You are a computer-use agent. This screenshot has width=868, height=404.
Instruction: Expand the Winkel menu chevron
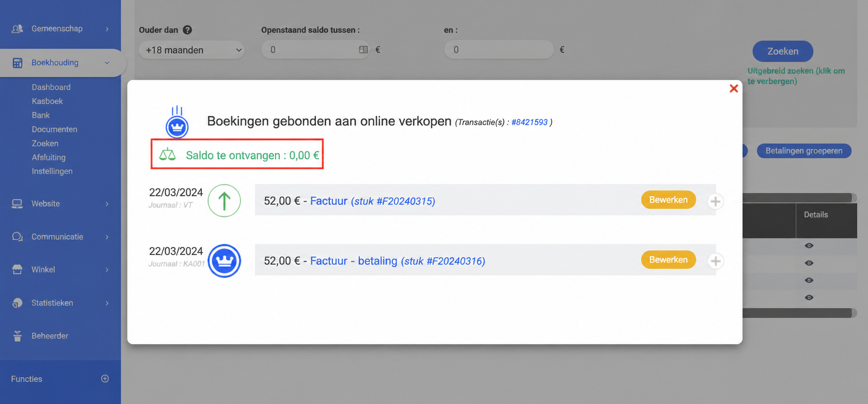click(107, 270)
